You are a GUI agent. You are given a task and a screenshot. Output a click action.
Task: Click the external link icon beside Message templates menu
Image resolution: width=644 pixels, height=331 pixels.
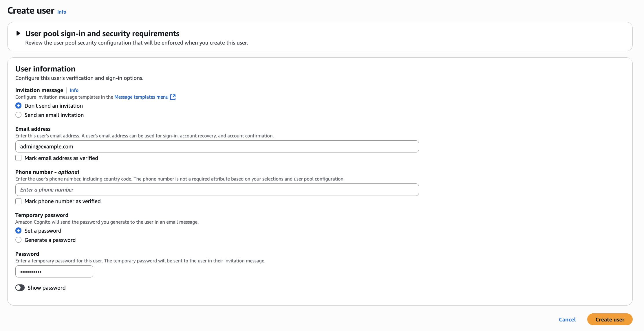[173, 97]
